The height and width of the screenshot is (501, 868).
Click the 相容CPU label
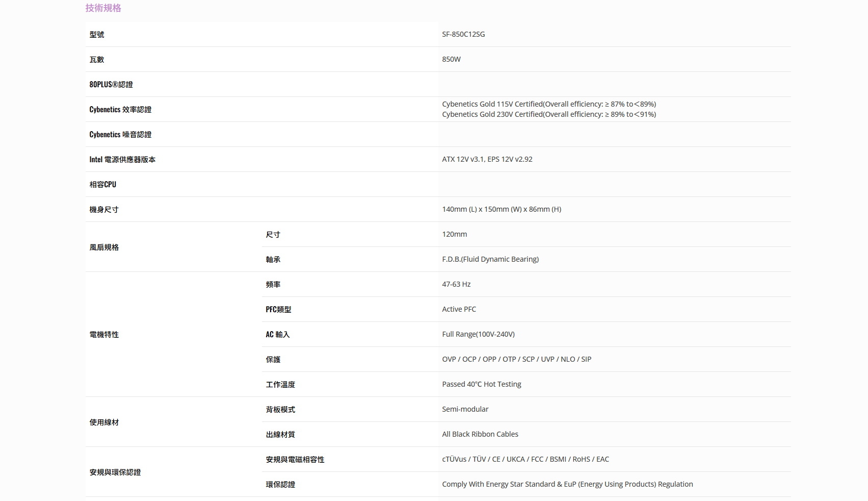103,184
